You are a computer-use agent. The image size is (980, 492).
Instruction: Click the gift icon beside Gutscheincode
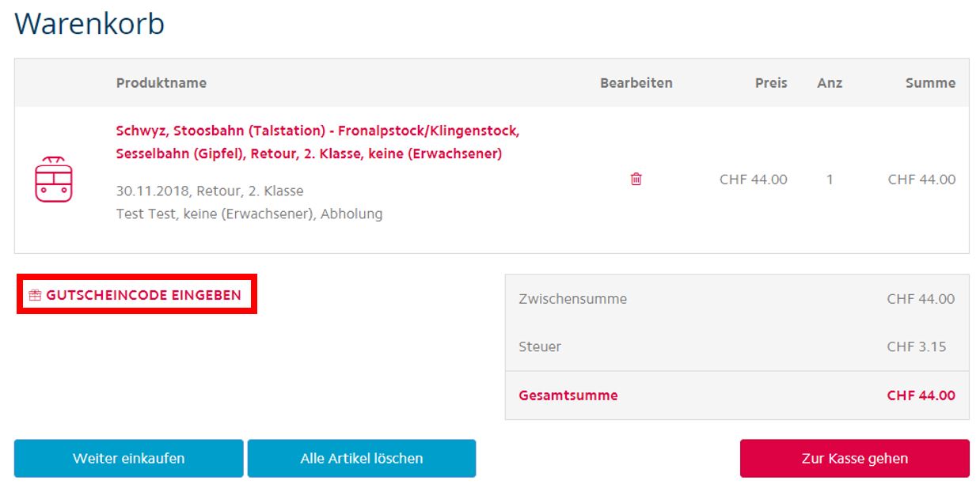[x=35, y=295]
